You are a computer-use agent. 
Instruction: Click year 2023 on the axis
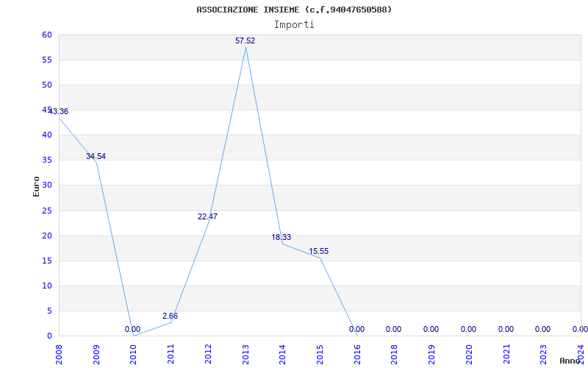543,354
